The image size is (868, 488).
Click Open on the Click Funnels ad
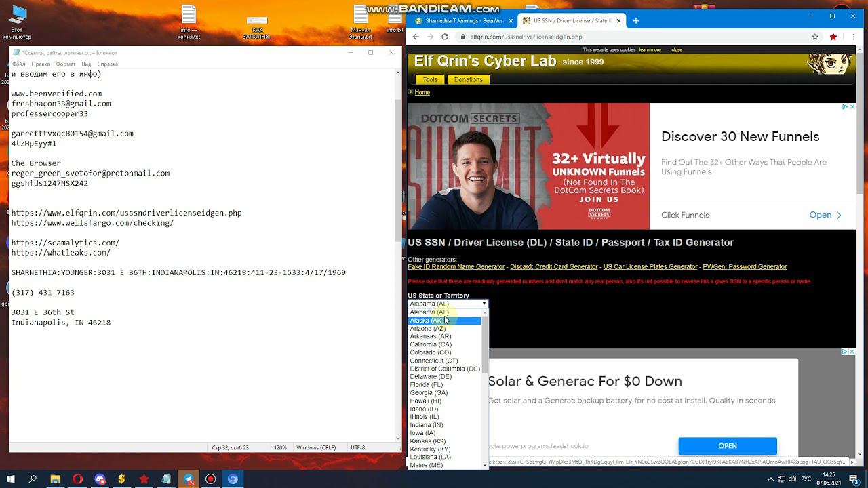(825, 215)
